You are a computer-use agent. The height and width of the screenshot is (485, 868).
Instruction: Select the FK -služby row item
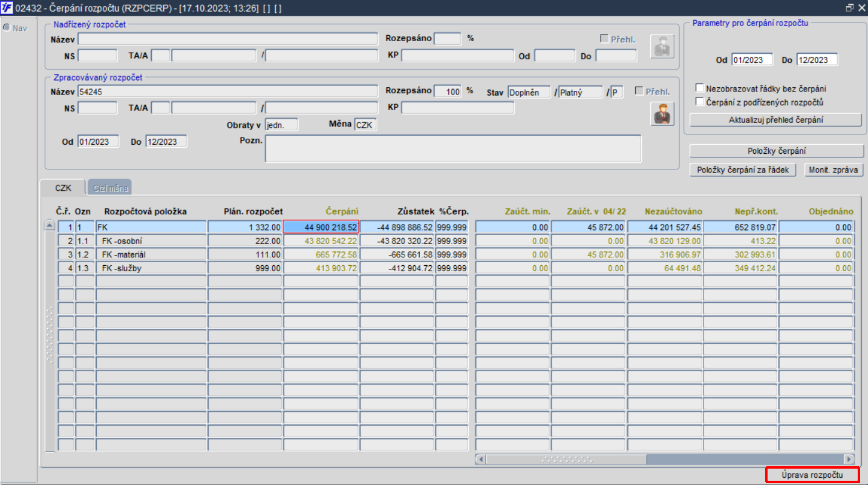pyautogui.click(x=151, y=267)
